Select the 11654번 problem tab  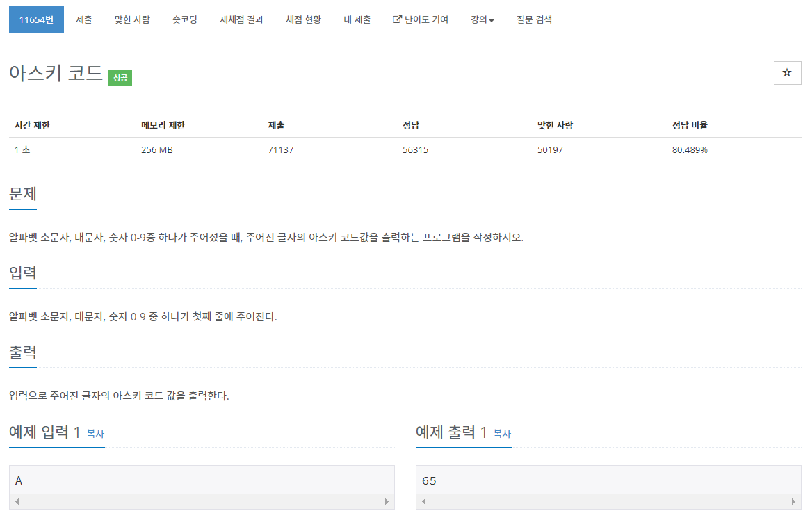tap(36, 19)
